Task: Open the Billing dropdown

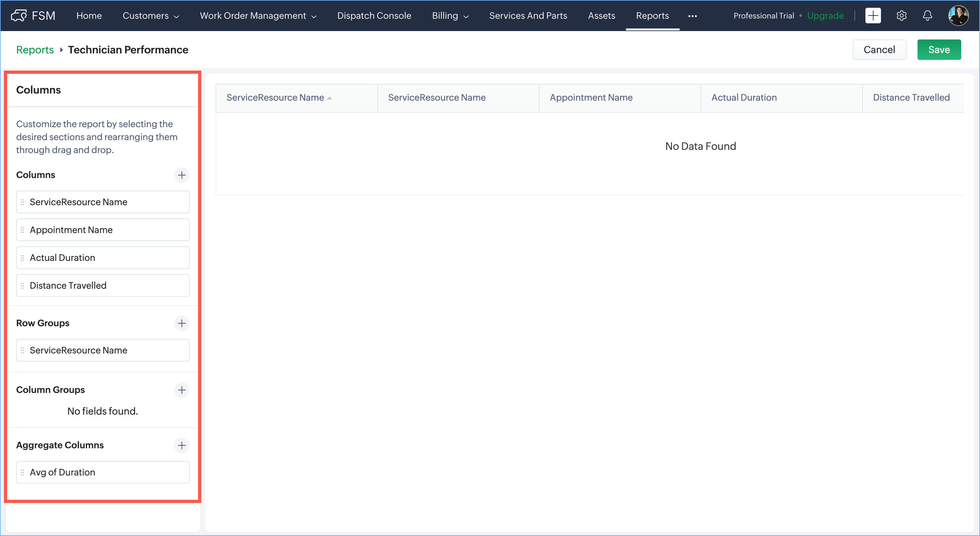Action: click(450, 16)
